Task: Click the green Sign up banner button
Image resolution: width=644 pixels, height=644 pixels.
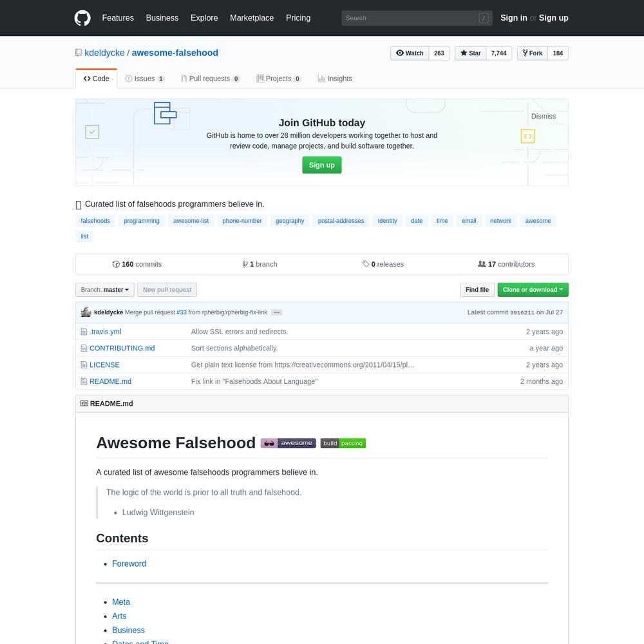Action: [321, 165]
